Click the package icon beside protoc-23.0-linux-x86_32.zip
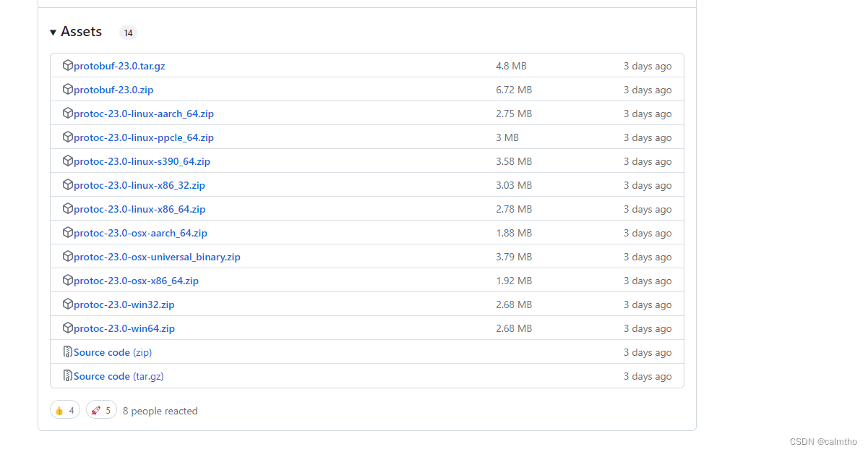868x452 pixels. (x=68, y=184)
